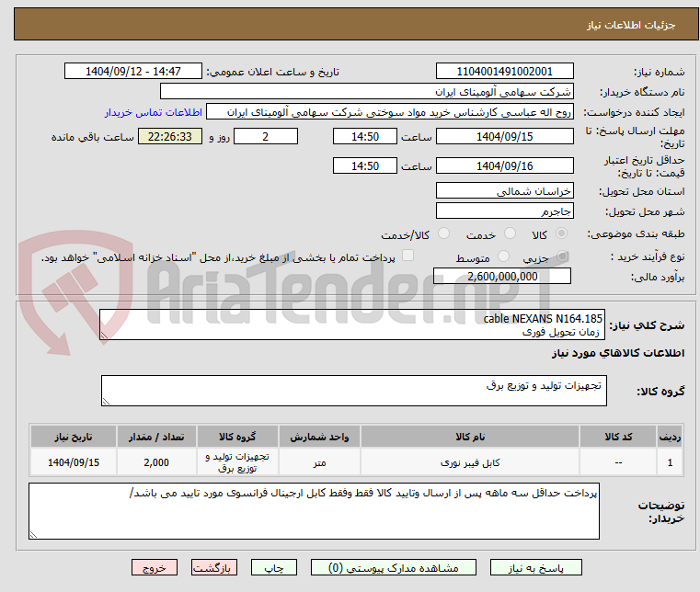Click the buyer notes text area
This screenshot has height=592, width=700.
314,511
